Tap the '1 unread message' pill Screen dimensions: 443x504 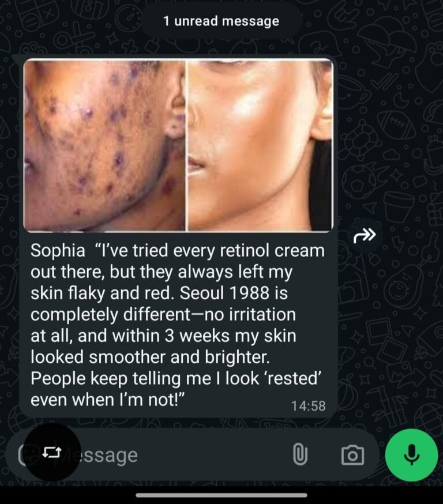221,21
